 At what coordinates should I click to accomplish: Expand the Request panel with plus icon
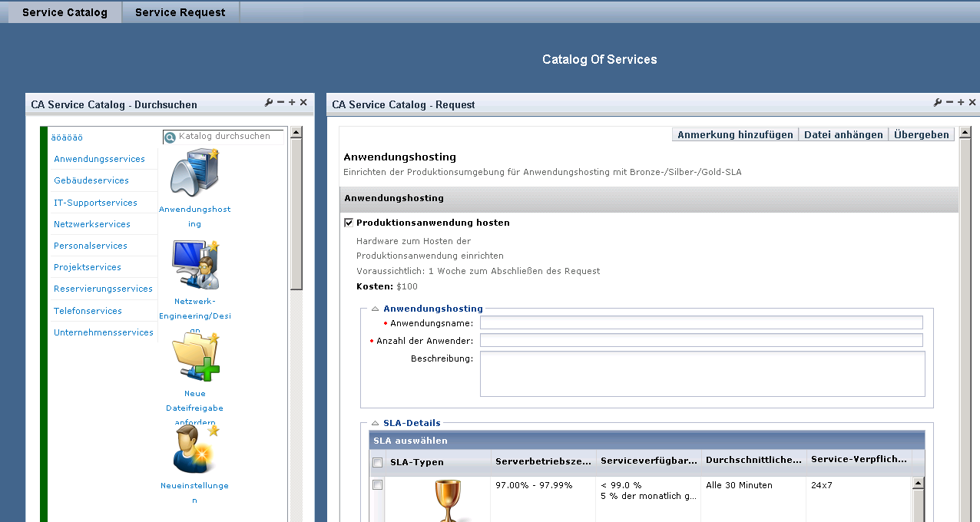tap(961, 103)
